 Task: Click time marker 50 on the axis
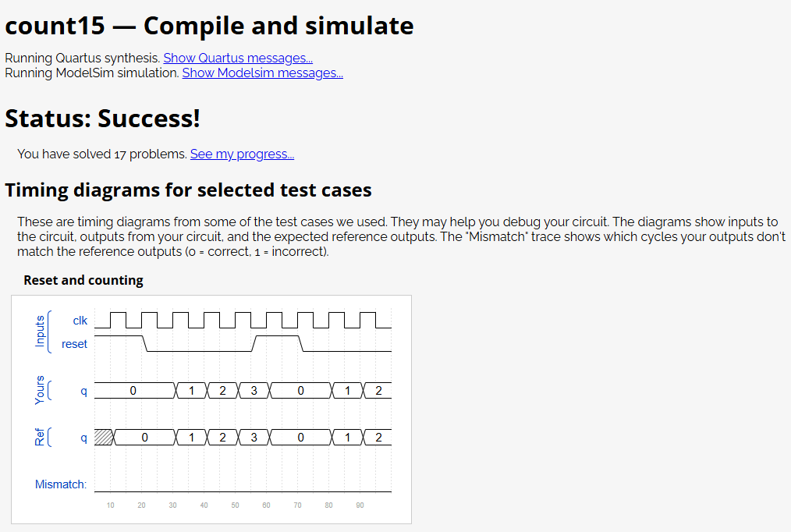(x=235, y=505)
